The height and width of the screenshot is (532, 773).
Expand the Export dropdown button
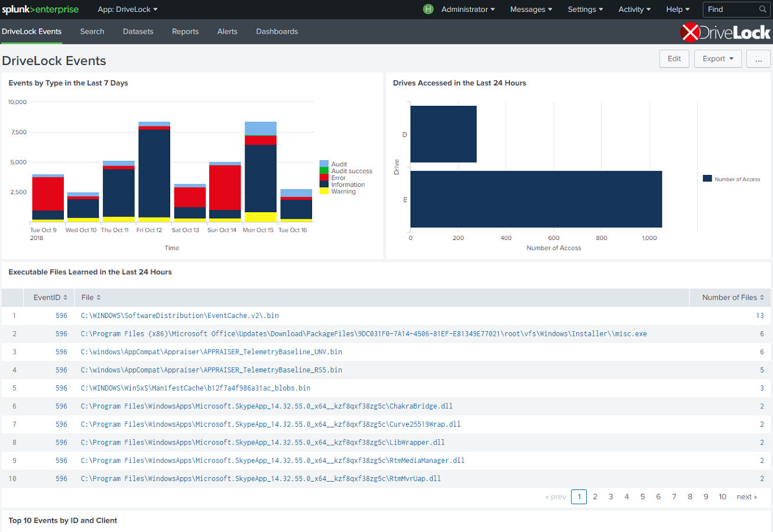[718, 59]
